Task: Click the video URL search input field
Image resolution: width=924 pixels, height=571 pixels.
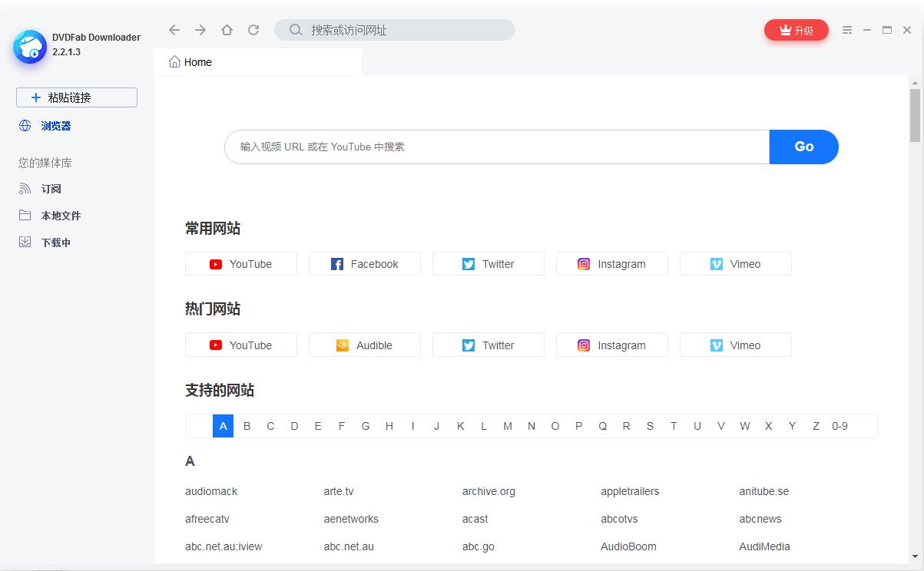Action: point(496,146)
